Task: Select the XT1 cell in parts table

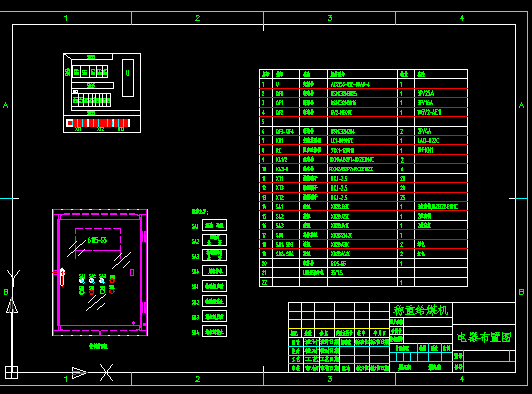Action: coord(286,179)
